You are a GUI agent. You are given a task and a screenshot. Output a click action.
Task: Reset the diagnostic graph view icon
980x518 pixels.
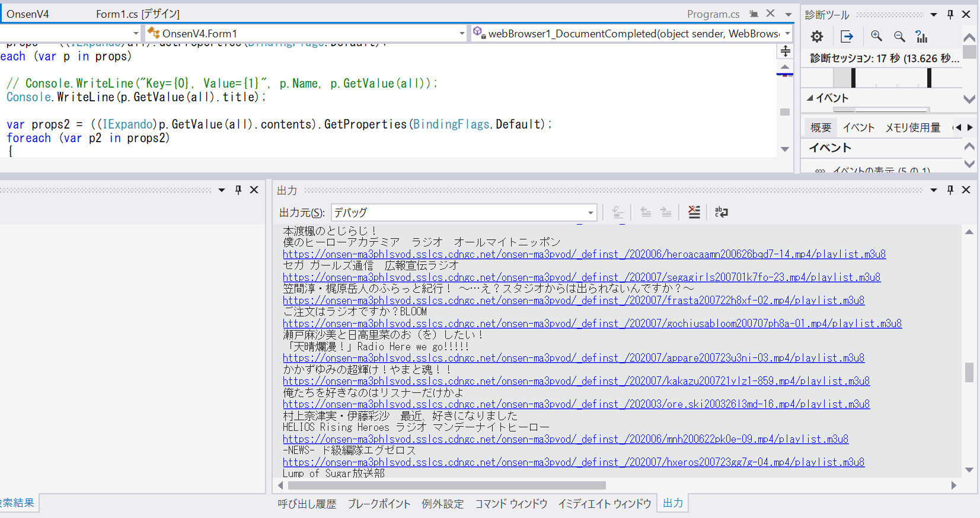(921, 37)
